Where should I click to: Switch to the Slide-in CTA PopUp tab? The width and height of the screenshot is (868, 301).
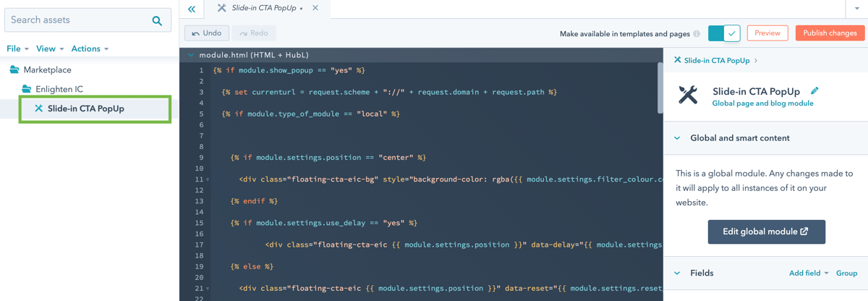point(268,9)
